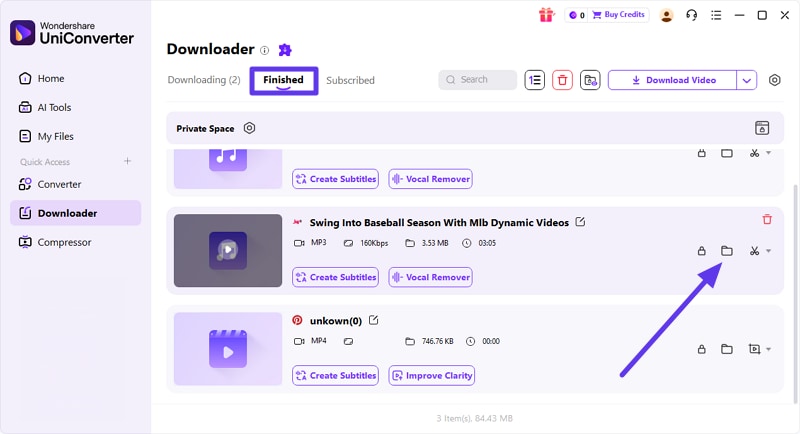The height and width of the screenshot is (434, 800).
Task: Click Vocal Remover for Swing Into Baseball
Action: [431, 277]
